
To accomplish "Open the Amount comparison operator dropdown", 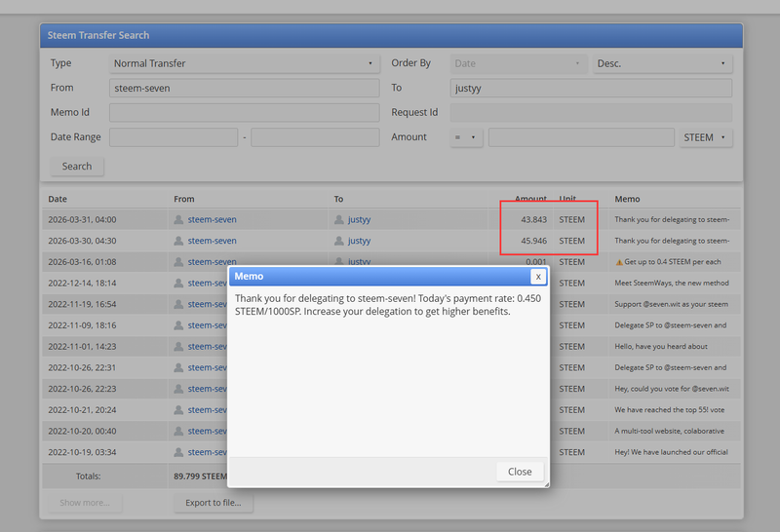I will [466, 137].
